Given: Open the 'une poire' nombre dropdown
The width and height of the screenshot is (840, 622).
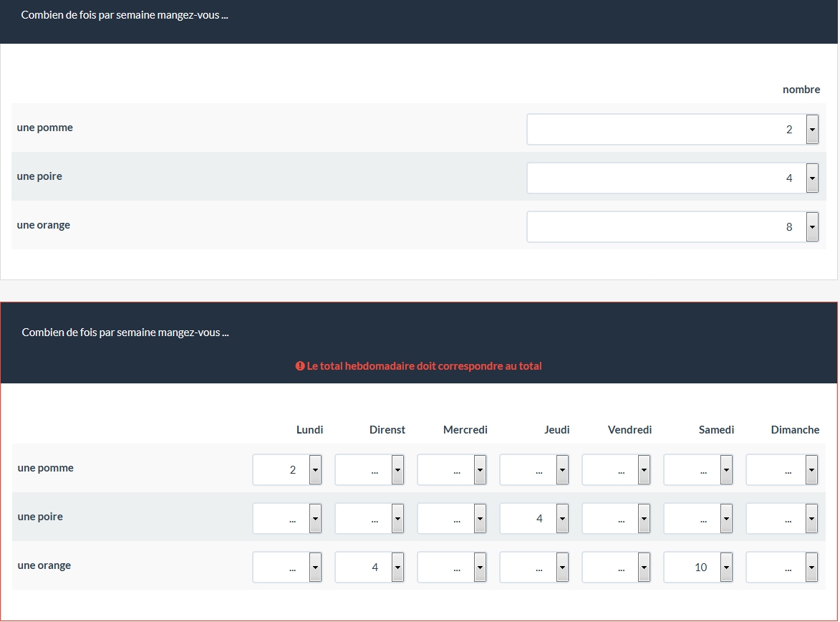Looking at the screenshot, I should (x=672, y=178).
